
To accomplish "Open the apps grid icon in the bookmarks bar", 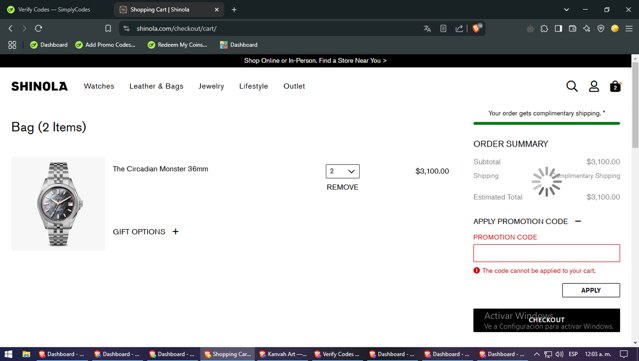I will (x=12, y=45).
